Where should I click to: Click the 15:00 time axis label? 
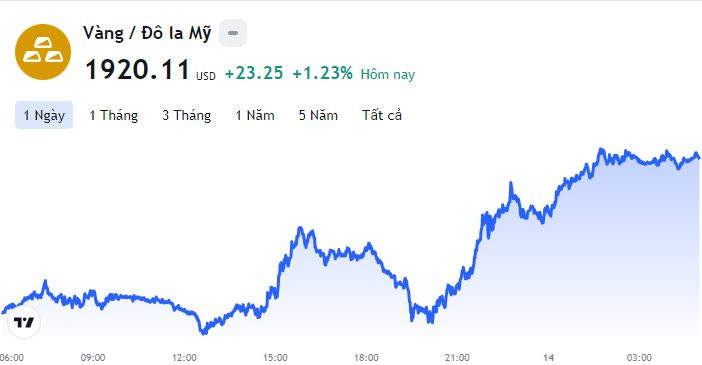click(275, 357)
